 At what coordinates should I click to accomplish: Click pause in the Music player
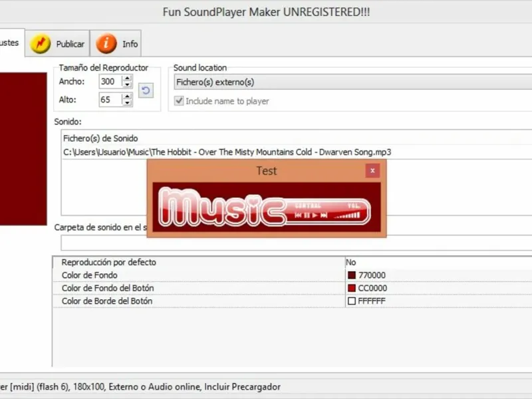pyautogui.click(x=307, y=215)
